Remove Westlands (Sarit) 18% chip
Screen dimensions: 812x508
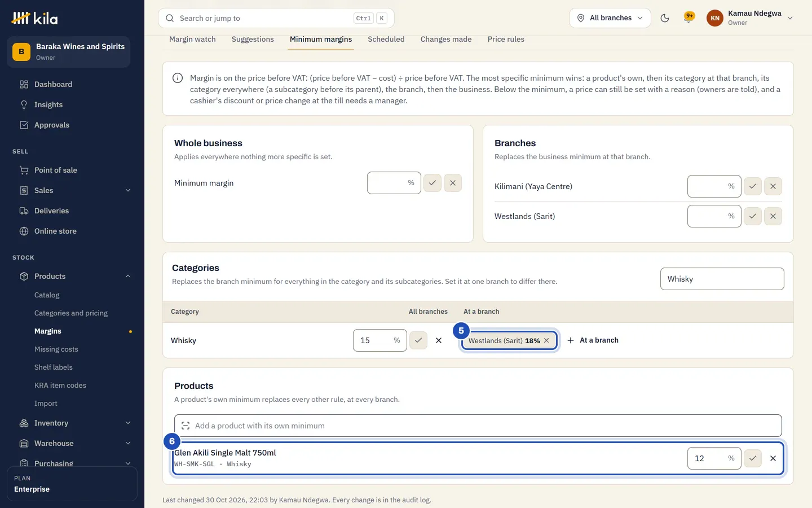point(546,340)
